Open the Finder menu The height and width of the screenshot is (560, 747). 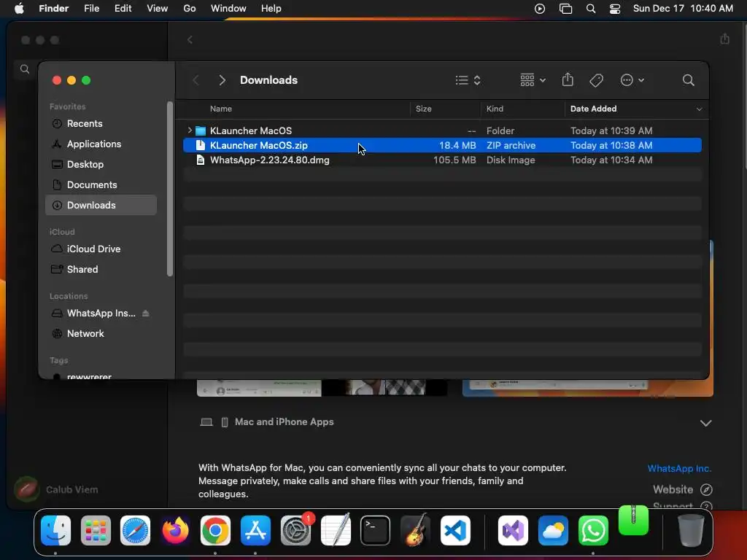click(x=54, y=9)
